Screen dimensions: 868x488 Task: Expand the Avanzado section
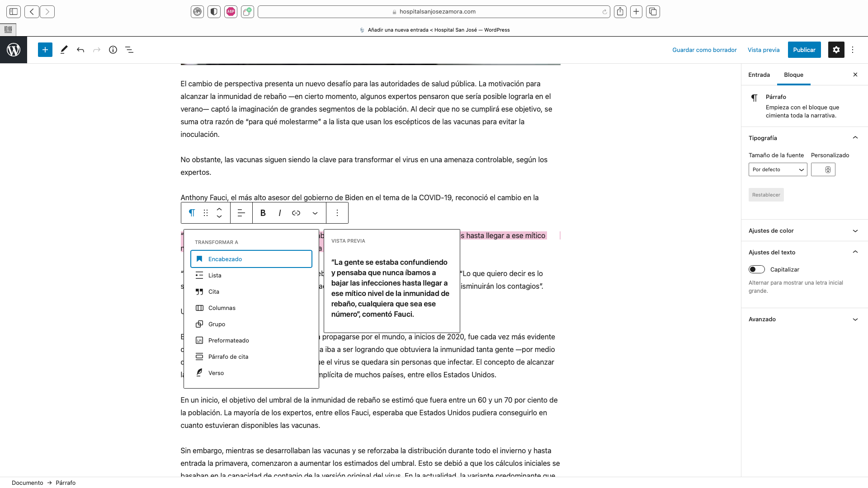pos(804,319)
